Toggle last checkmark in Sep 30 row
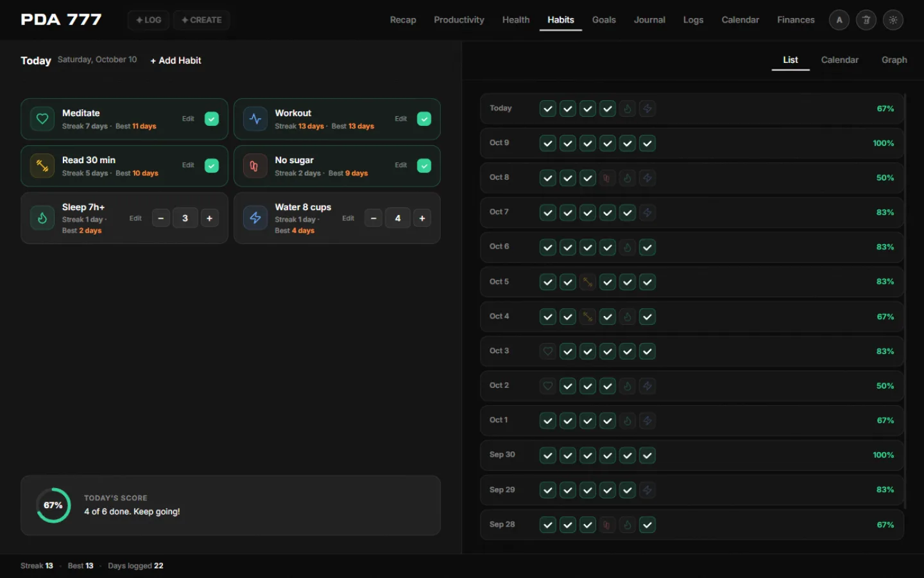The image size is (924, 578). pyautogui.click(x=647, y=455)
